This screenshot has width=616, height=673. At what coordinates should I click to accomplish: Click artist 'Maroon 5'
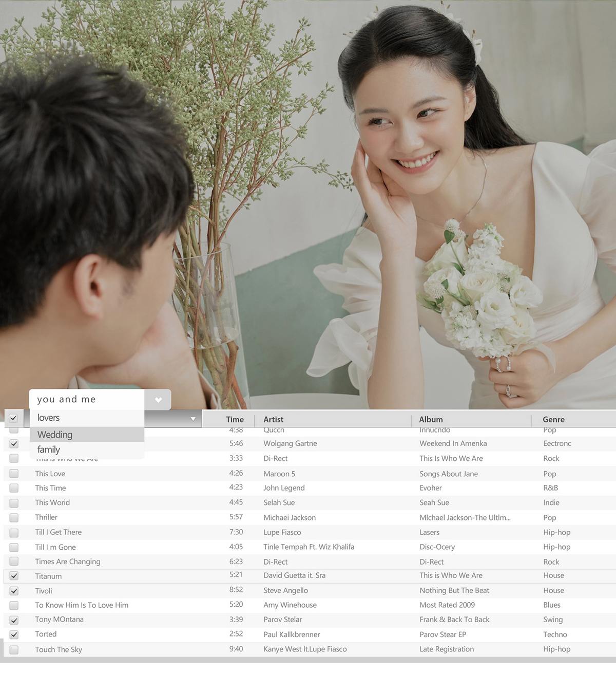[x=279, y=474]
